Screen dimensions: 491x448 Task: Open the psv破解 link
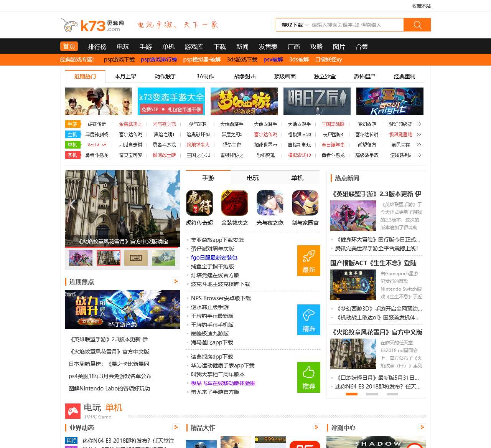[x=273, y=60]
